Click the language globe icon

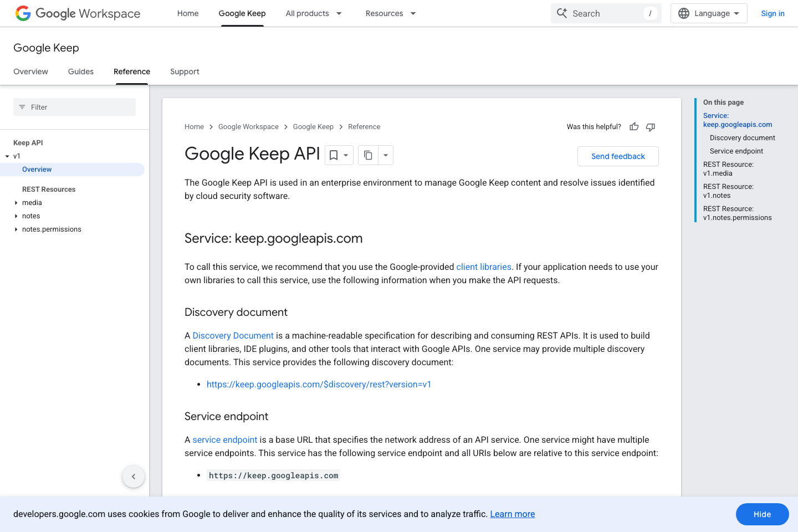(x=683, y=13)
